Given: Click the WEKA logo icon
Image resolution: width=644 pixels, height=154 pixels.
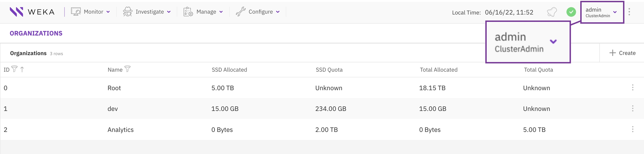Looking at the screenshot, I should (16, 12).
